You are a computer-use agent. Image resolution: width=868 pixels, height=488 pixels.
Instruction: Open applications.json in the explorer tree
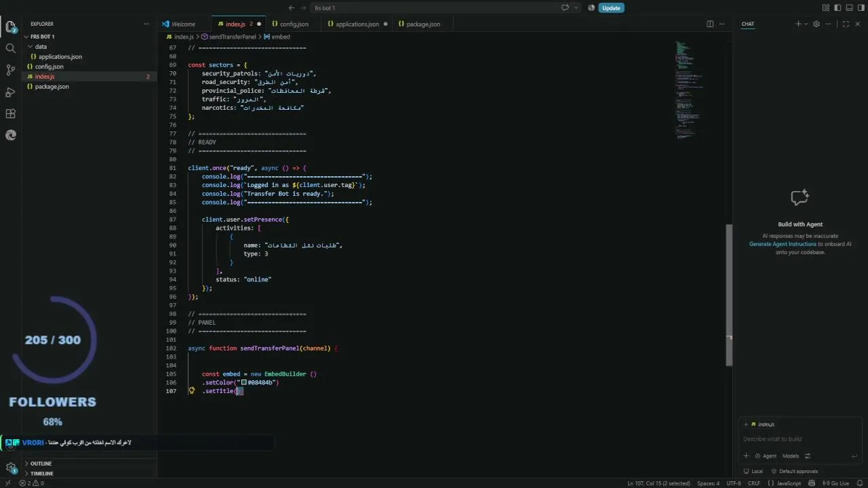point(88,57)
